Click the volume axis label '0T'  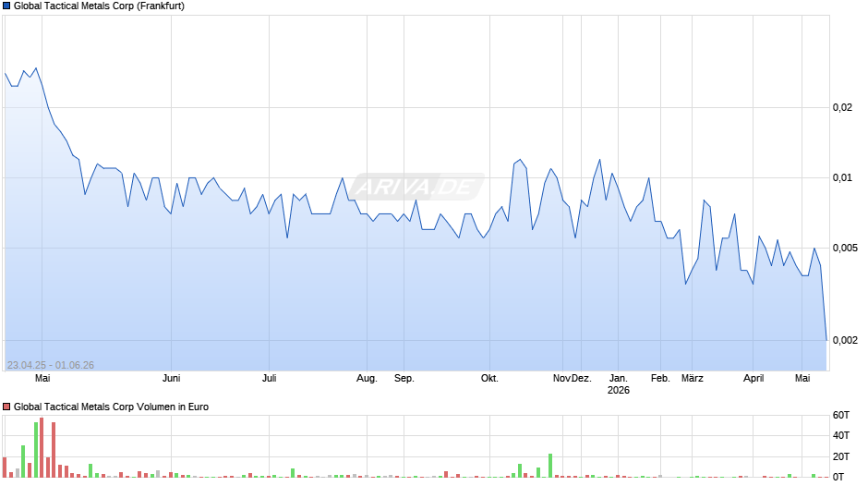pyautogui.click(x=838, y=477)
